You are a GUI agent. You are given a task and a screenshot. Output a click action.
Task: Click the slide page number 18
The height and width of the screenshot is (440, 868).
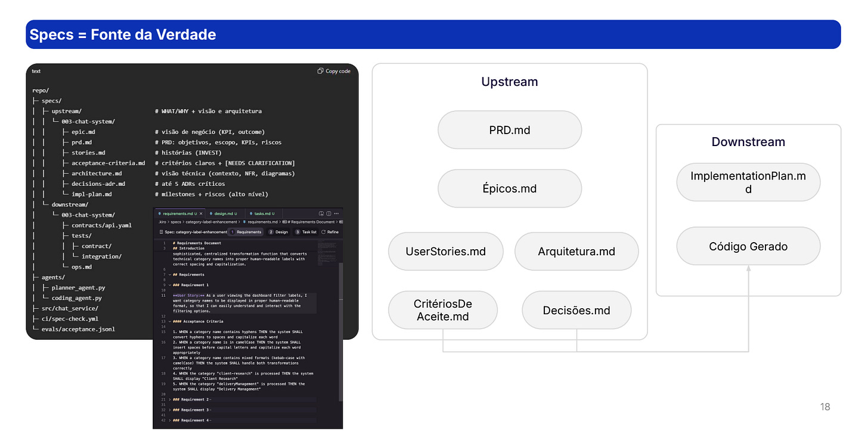click(x=825, y=407)
